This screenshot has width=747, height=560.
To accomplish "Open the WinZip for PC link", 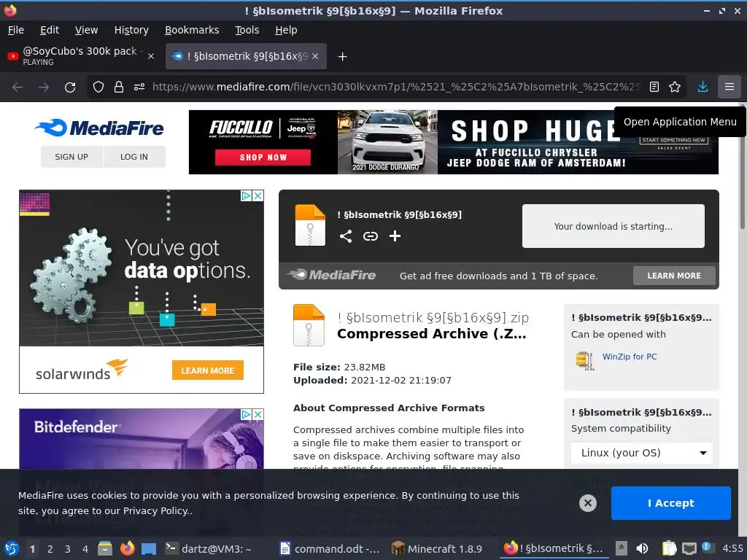I will coord(630,357).
